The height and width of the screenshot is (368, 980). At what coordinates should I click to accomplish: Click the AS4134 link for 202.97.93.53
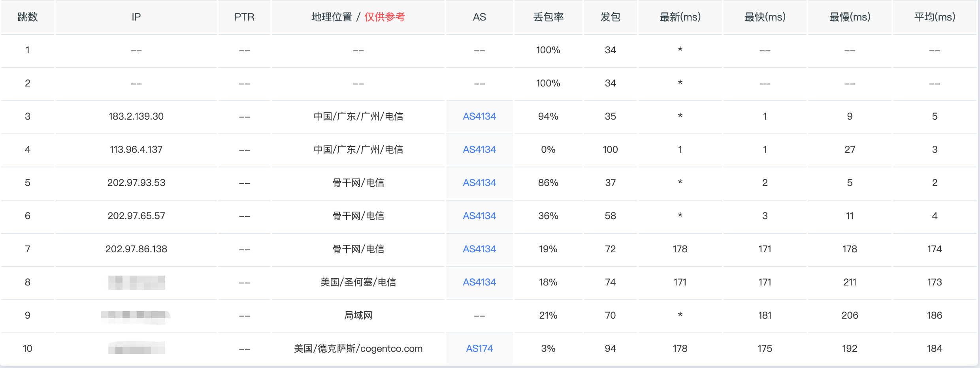click(x=479, y=183)
